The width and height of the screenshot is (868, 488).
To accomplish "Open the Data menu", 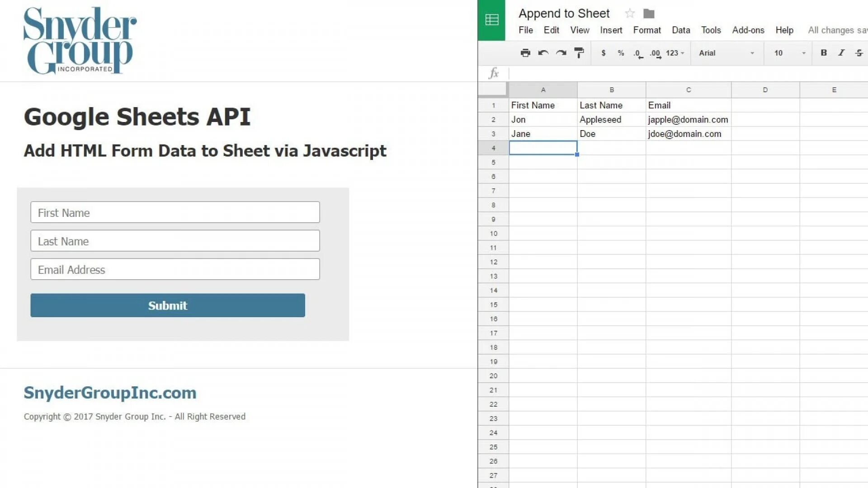I will point(681,30).
